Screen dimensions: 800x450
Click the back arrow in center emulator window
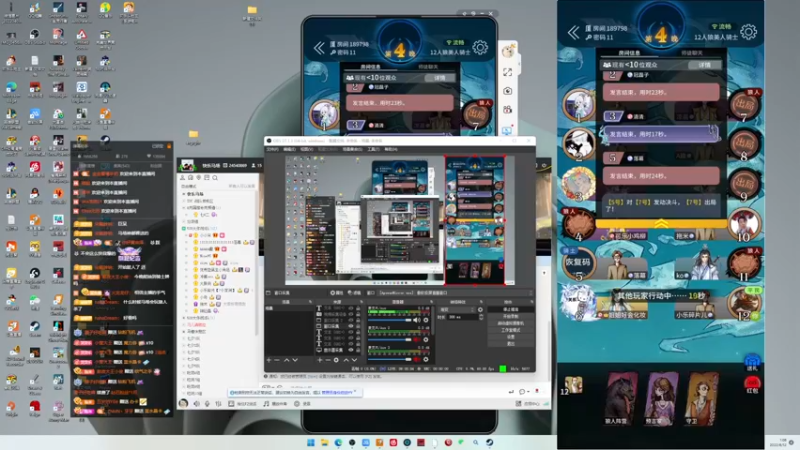[319, 48]
